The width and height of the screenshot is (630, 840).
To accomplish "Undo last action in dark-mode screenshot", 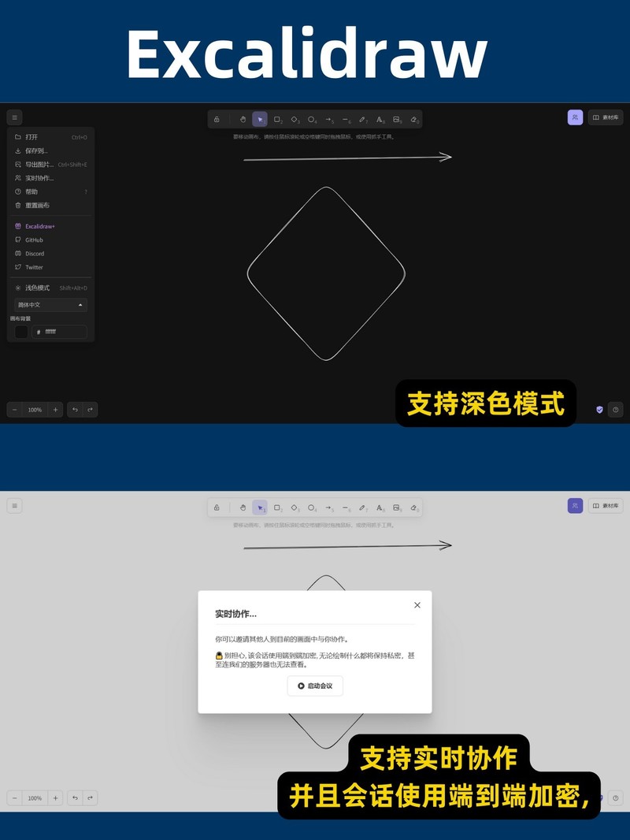I will (x=75, y=410).
